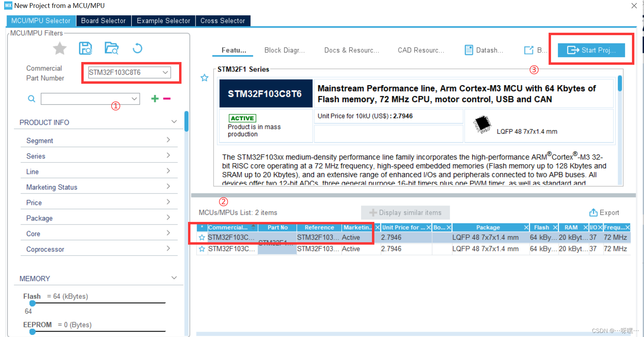Open the CAD Resources tab

(421, 50)
